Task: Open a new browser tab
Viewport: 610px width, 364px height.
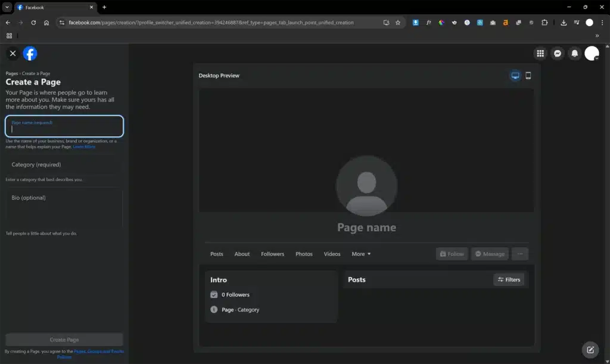Action: coord(104,7)
